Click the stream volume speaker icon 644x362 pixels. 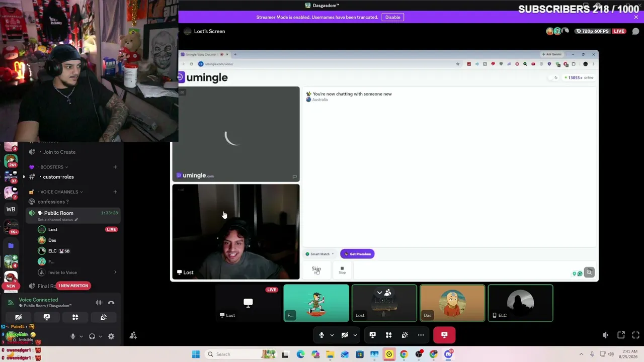click(605, 335)
